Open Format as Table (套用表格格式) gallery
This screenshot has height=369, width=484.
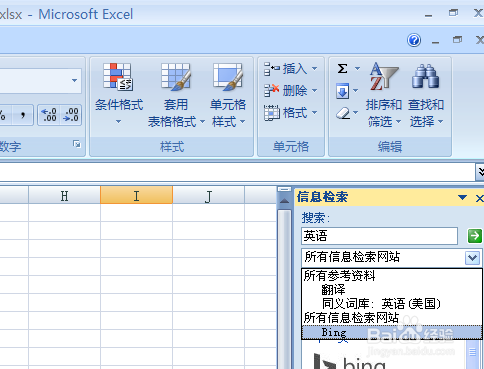tap(176, 94)
